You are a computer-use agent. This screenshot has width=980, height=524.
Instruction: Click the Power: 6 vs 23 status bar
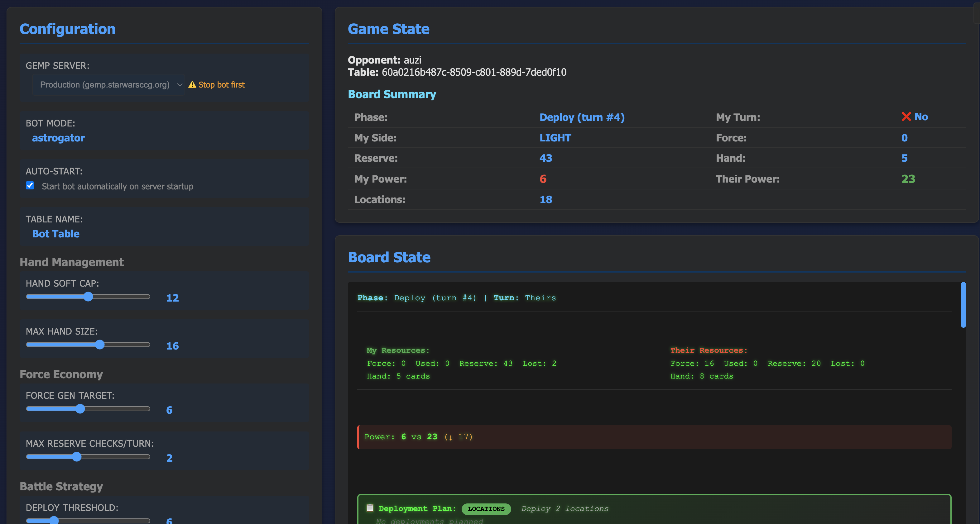pos(654,437)
